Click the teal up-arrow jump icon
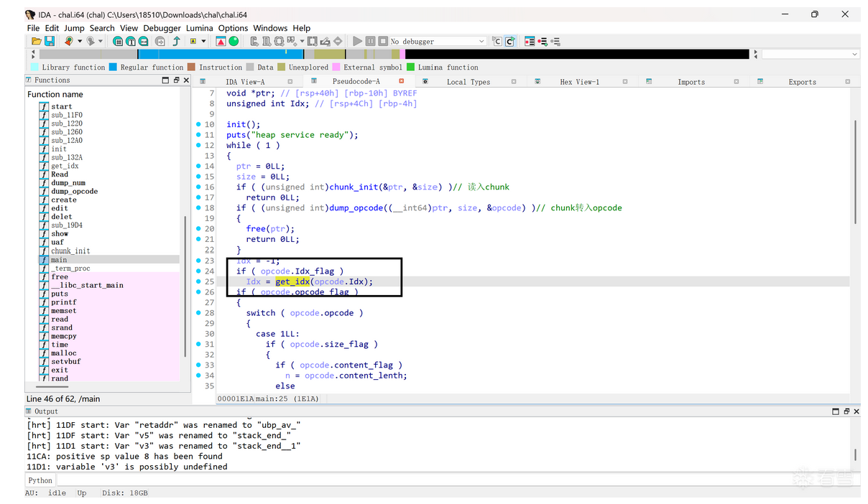Viewport: 868px width, 504px height. coord(176,42)
